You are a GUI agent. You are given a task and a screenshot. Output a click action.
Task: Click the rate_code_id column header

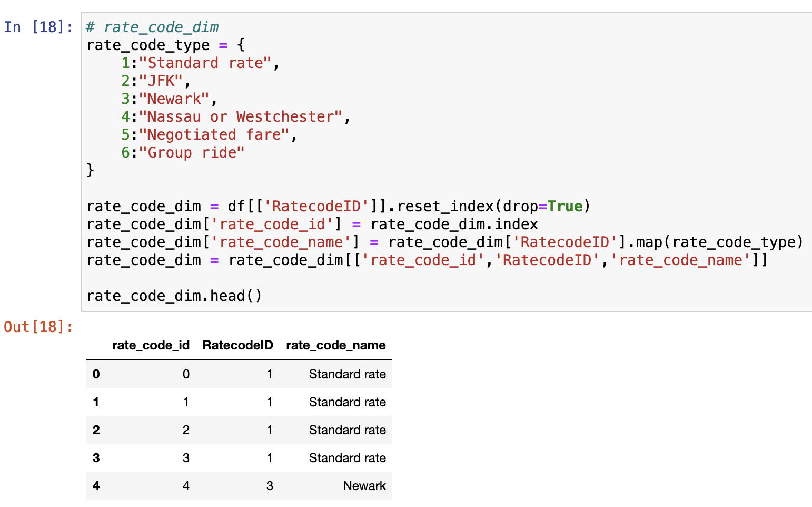pos(151,345)
